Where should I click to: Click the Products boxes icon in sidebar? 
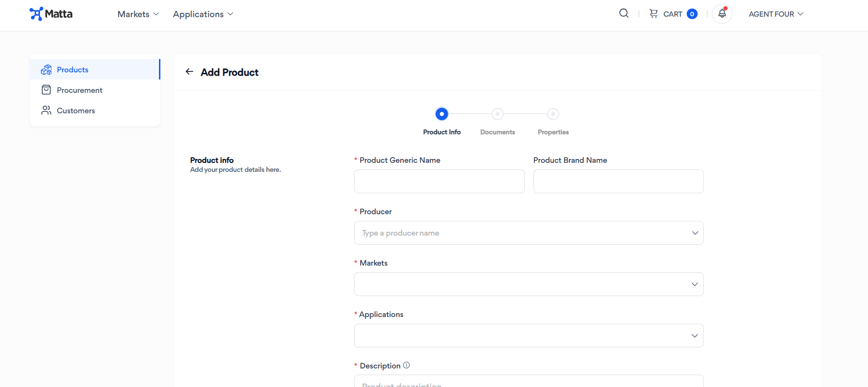coord(46,69)
